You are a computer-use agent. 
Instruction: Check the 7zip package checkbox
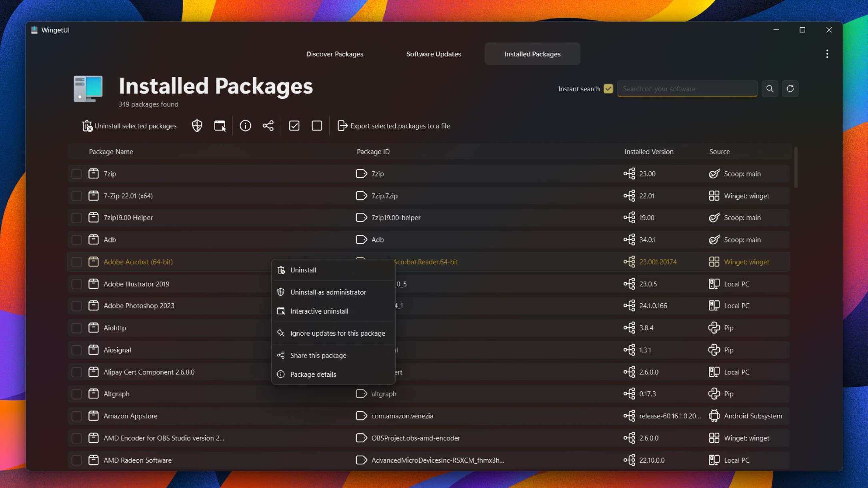[76, 174]
